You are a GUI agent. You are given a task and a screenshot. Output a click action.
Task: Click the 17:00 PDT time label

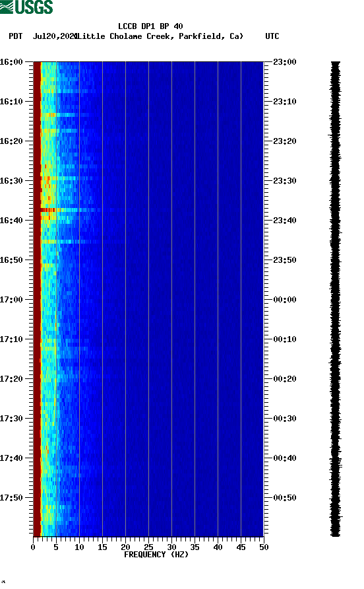tap(11, 299)
